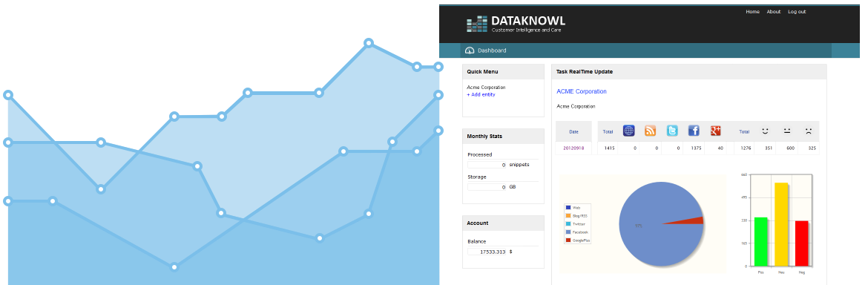868x285 pixels.
Task: Click the orange RSS feed icon
Action: point(650,131)
